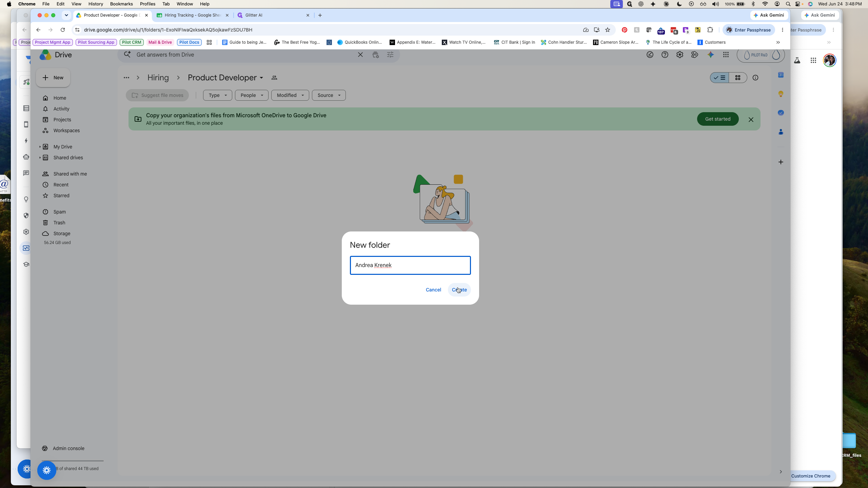Dismiss the OneDrive copy banner
Screen dimensions: 868x488
[x=751, y=120]
